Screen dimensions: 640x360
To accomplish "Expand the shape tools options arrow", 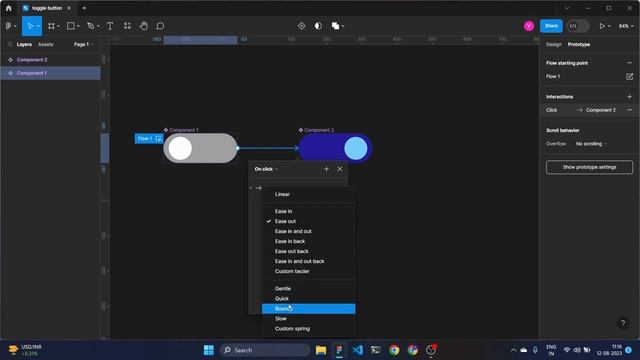I will click(x=78, y=26).
